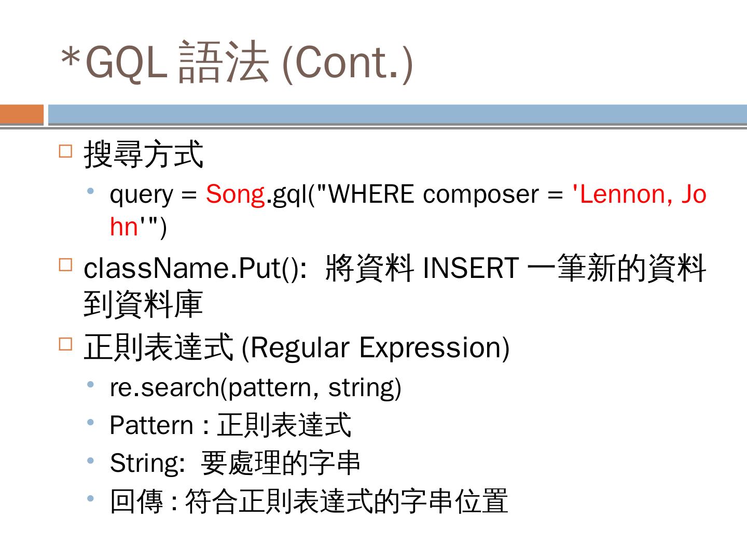Click the "搜尋方式" heading text
The width and height of the screenshot is (747, 560).
point(143,155)
